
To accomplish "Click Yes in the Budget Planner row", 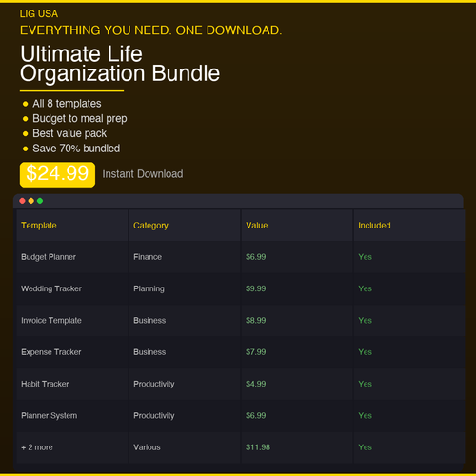I will 365,257.
